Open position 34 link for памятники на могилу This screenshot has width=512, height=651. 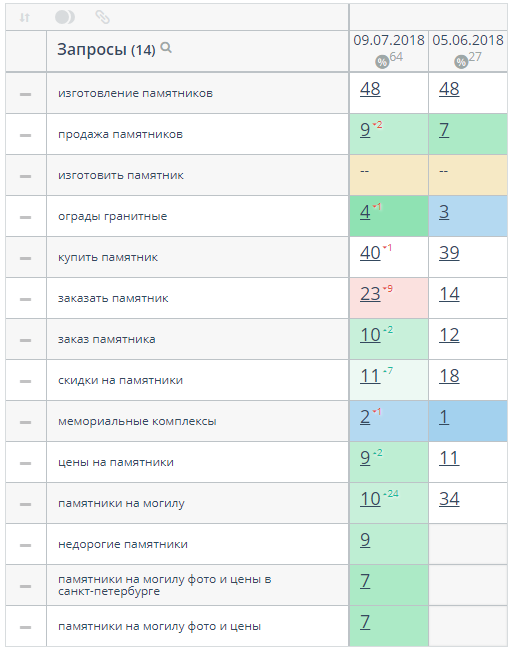coord(449,499)
